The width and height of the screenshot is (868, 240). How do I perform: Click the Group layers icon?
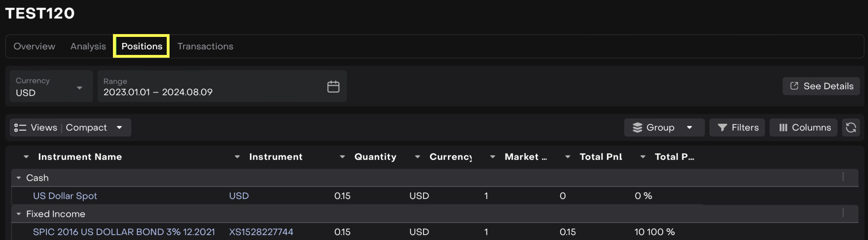tap(637, 127)
